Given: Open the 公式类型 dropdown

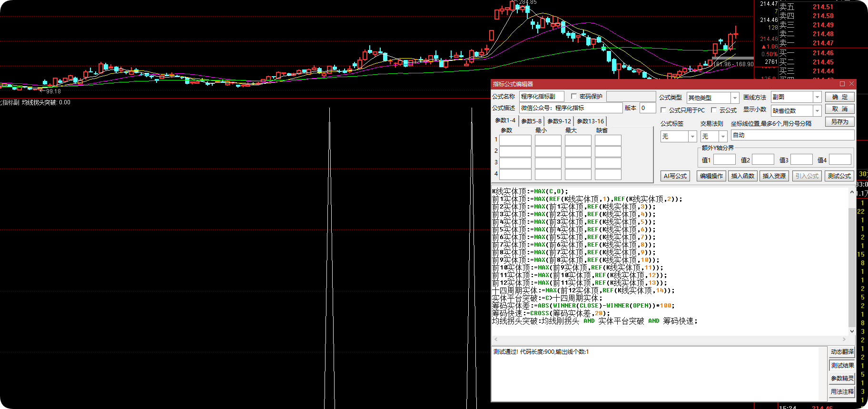Looking at the screenshot, I should click(734, 98).
